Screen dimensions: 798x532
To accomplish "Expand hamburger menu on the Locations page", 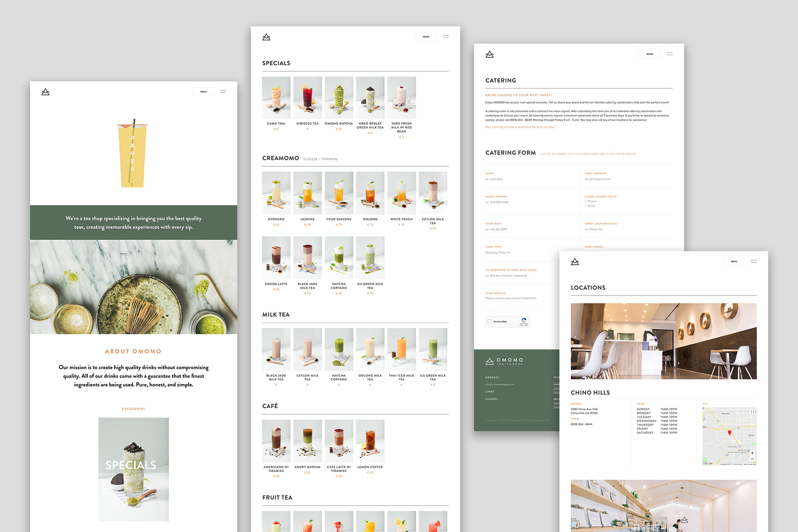I will click(754, 261).
